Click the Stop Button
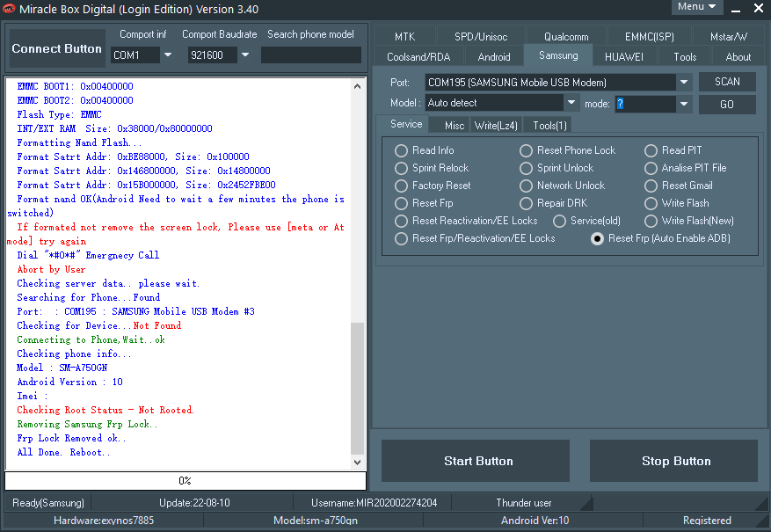 [x=673, y=461]
